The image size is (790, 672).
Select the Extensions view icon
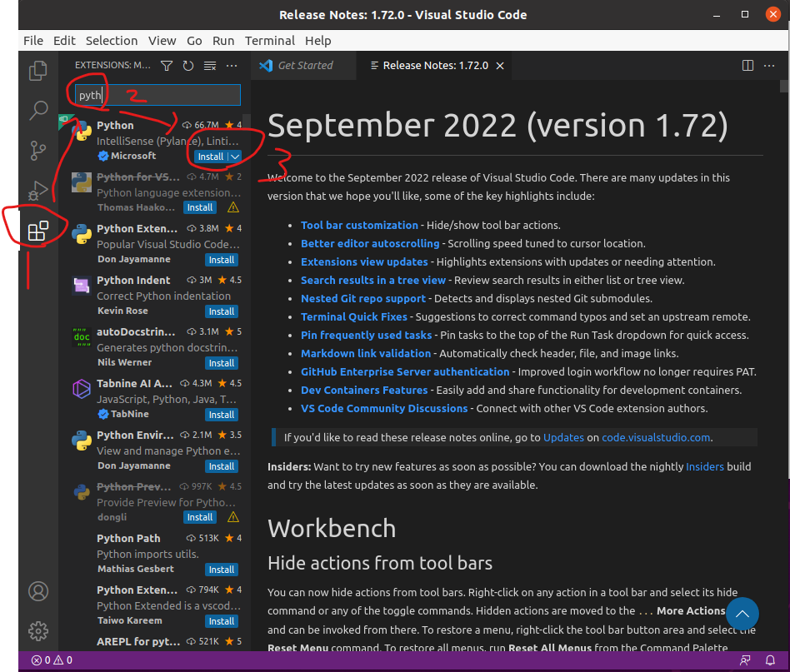tap(37, 231)
